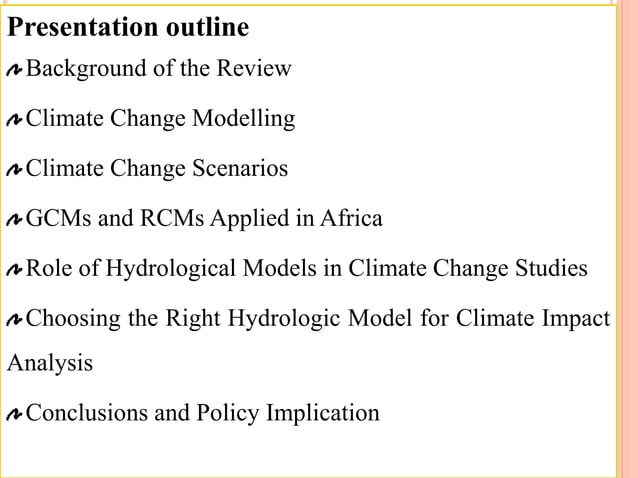This screenshot has width=638, height=478.
Task: Select the Climate Change Scenarios line
Action: click(157, 169)
